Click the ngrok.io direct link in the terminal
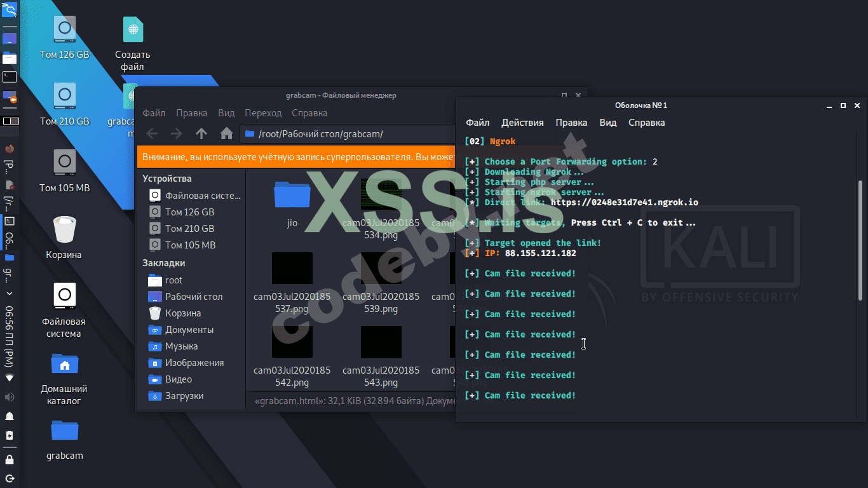The image size is (868, 488). click(625, 202)
